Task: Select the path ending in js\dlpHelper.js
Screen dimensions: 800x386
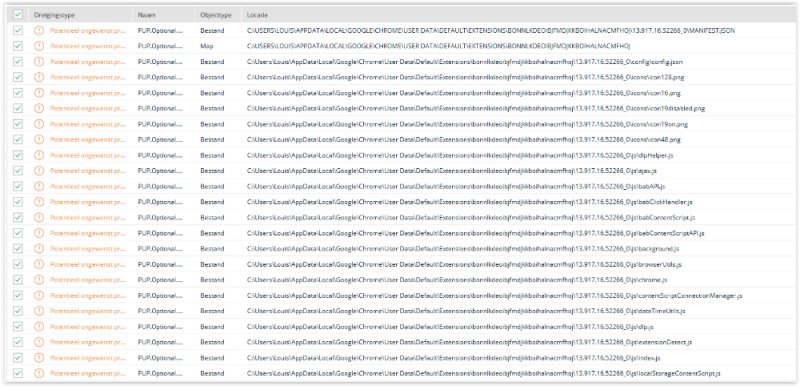Action: click(x=460, y=156)
